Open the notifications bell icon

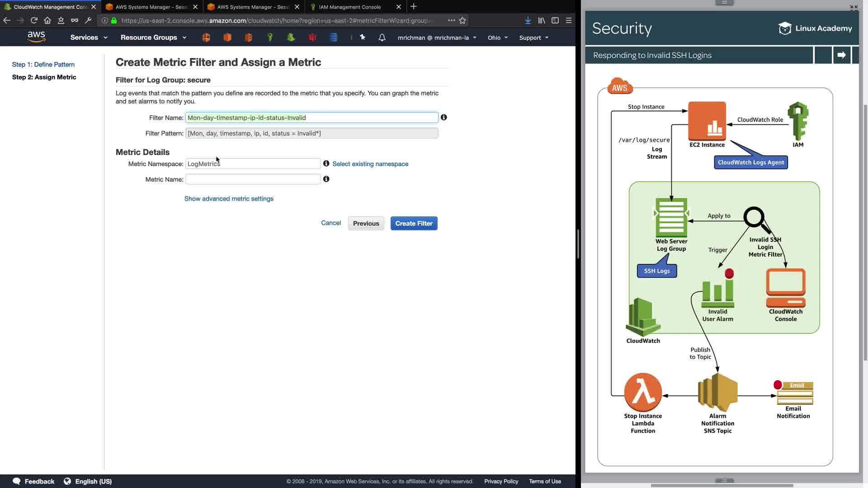point(382,38)
